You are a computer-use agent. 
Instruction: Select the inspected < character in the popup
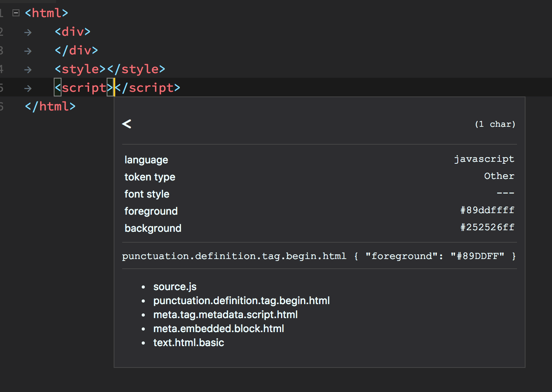point(127,124)
